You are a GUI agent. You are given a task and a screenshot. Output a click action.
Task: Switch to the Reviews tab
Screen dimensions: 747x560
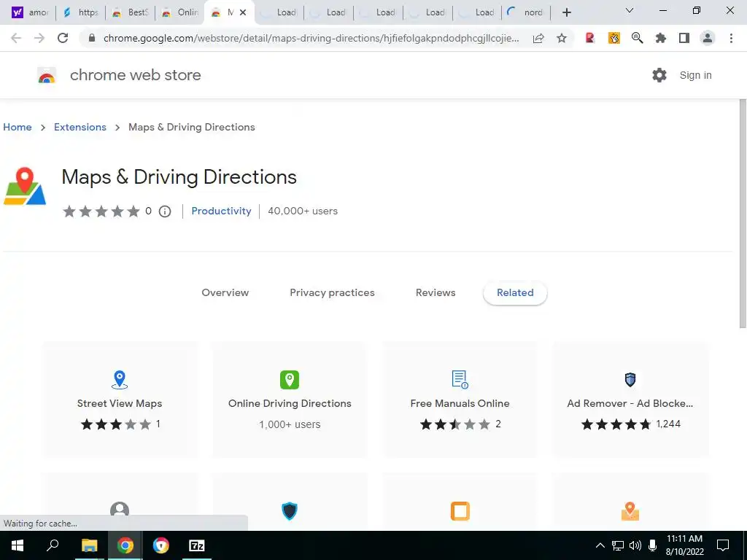click(436, 293)
